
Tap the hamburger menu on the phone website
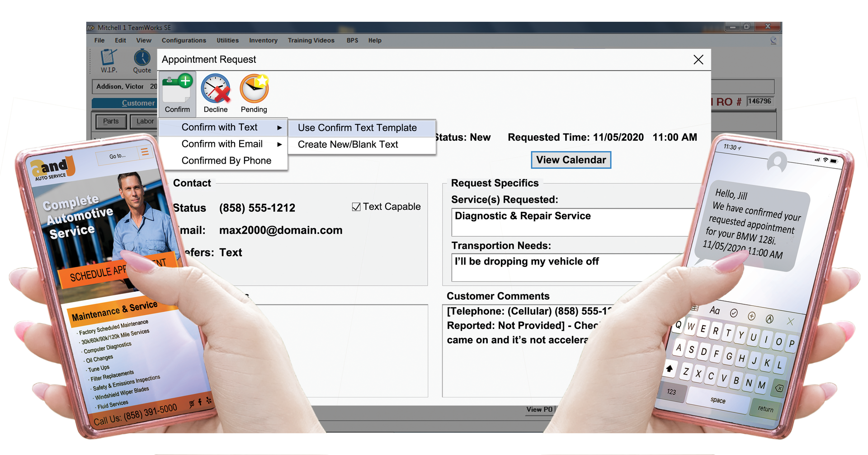coord(145,152)
